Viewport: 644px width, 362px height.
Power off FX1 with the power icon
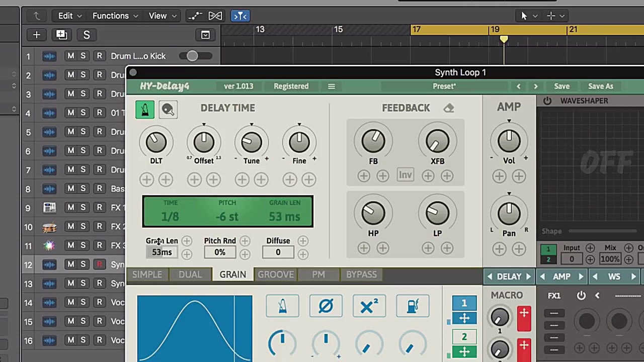coord(581,296)
